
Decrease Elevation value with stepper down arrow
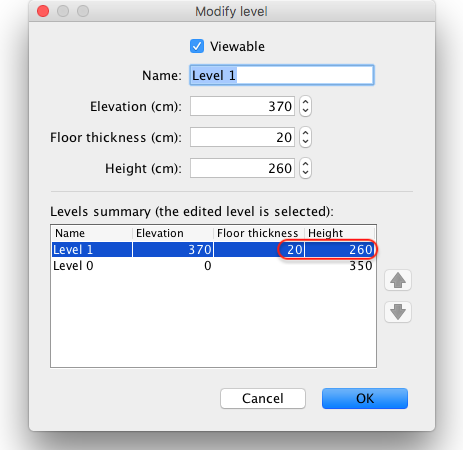click(305, 111)
